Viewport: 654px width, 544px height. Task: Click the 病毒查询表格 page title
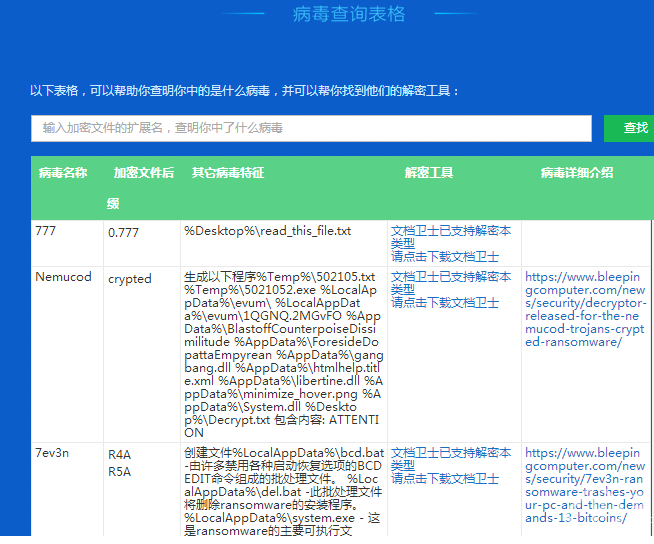pos(349,14)
